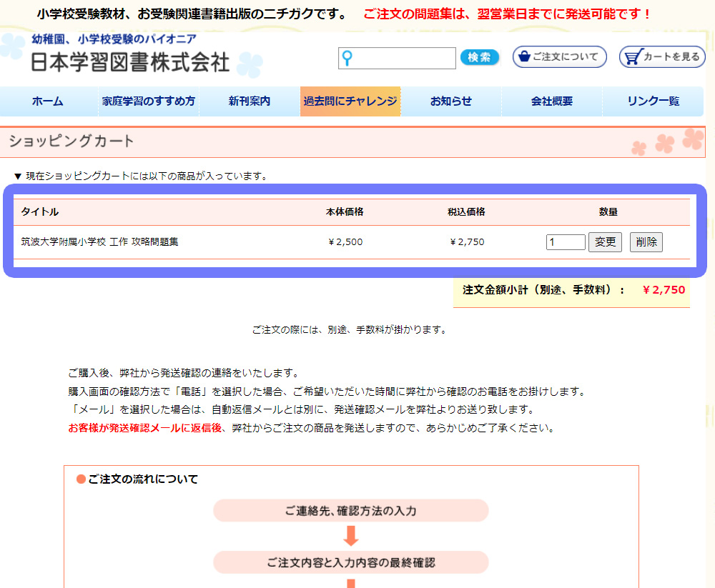Click the note ご注文の際には、別途、手数料が掛かります
The width and height of the screenshot is (715, 588).
click(350, 329)
